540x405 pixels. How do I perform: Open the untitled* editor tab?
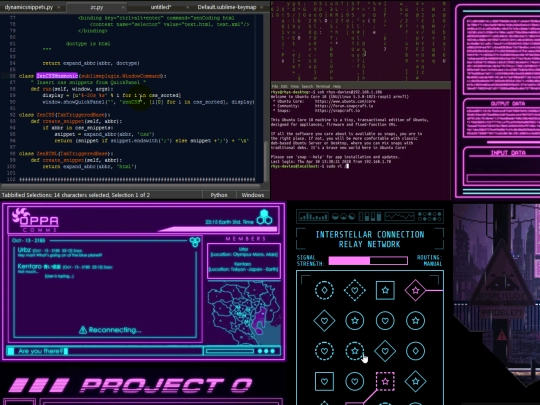(x=160, y=7)
